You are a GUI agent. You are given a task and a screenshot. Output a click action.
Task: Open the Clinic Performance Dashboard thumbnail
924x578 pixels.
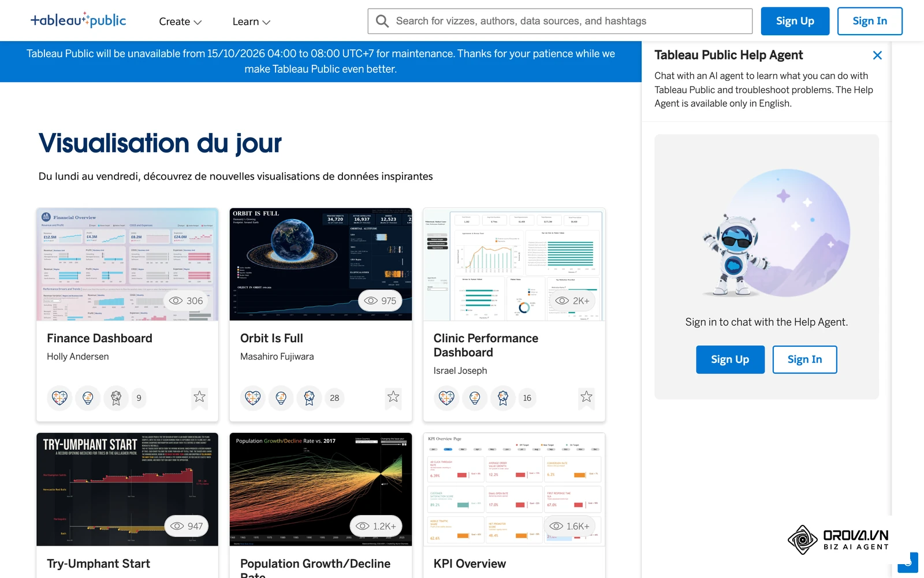pyautogui.click(x=514, y=264)
